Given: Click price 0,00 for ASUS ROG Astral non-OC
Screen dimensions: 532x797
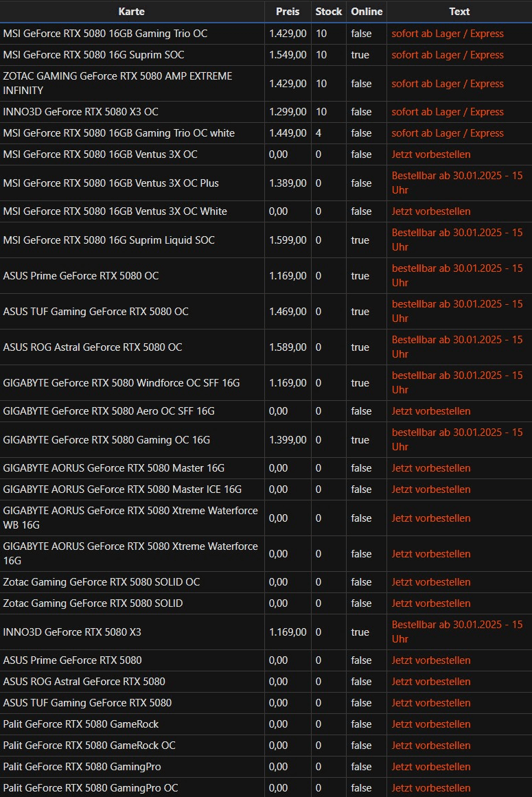Looking at the screenshot, I should [x=278, y=681].
